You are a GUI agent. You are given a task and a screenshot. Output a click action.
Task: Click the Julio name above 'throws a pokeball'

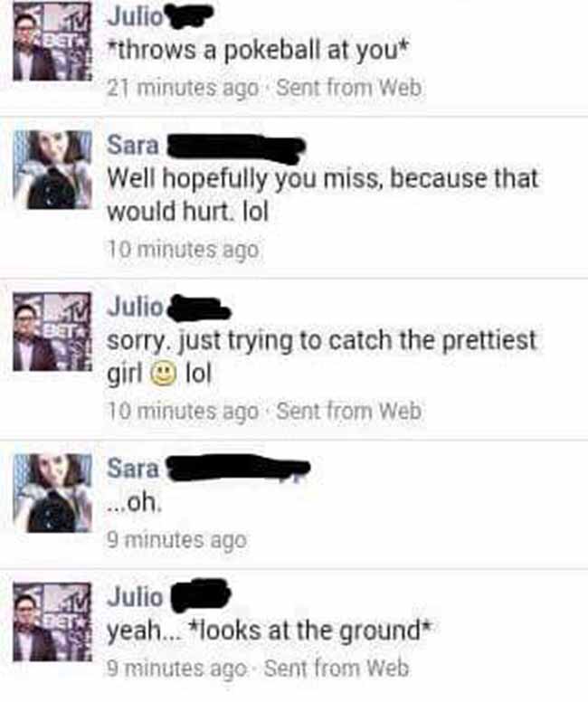[x=136, y=17]
